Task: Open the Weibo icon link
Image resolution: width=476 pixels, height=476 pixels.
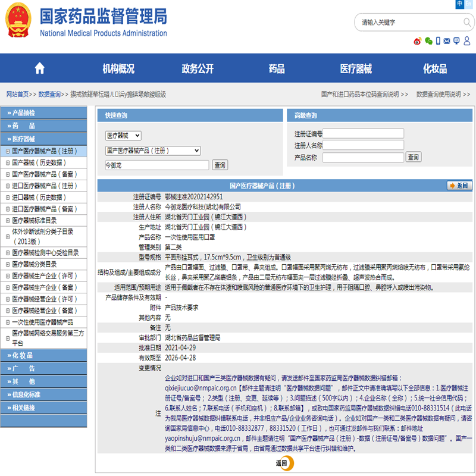Action: click(418, 41)
